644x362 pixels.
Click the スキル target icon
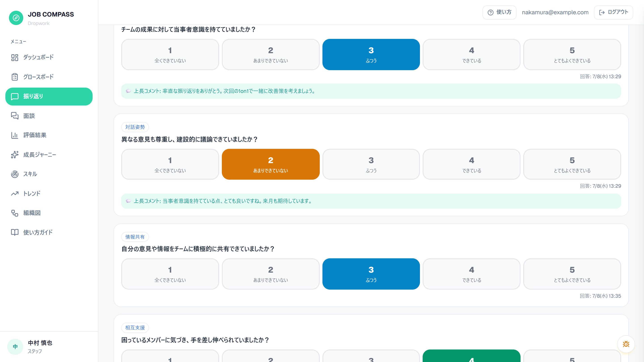pyautogui.click(x=15, y=174)
